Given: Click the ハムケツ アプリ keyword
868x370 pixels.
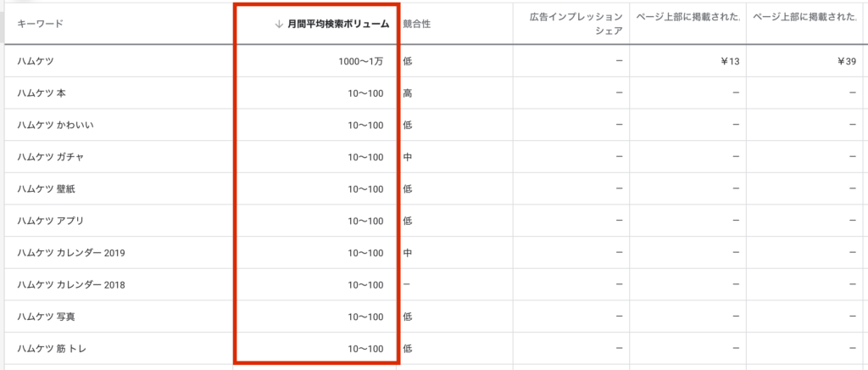Looking at the screenshot, I should (50, 221).
